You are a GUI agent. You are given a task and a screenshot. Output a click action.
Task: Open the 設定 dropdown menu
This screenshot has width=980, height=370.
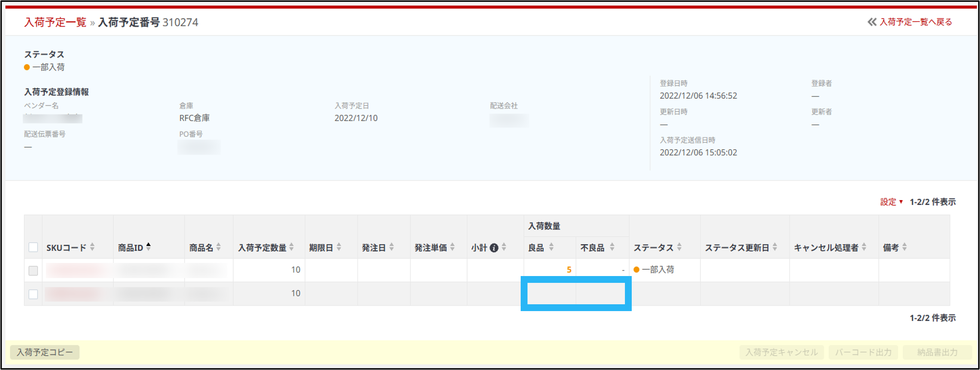tap(891, 202)
